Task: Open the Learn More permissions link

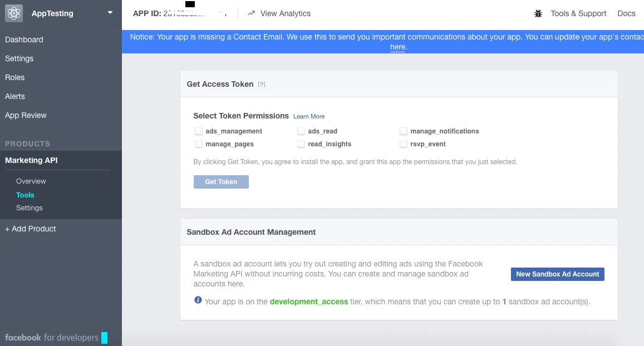Action: (309, 117)
